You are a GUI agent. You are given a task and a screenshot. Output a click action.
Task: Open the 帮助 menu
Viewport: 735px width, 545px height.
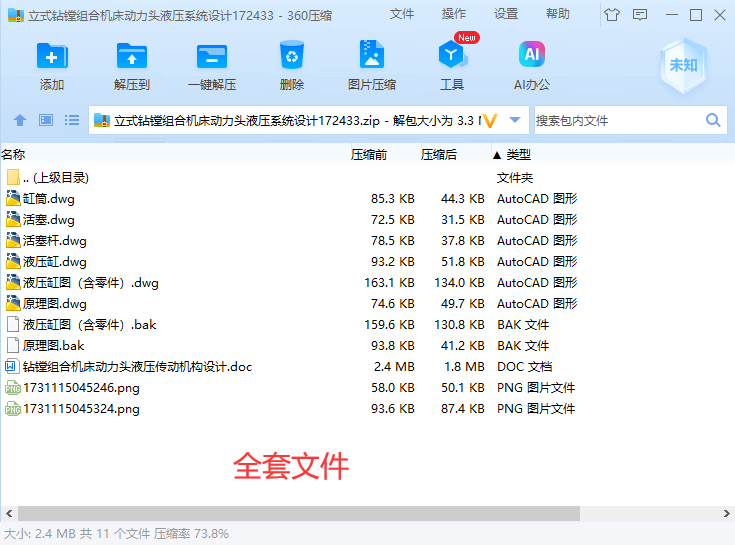[558, 14]
